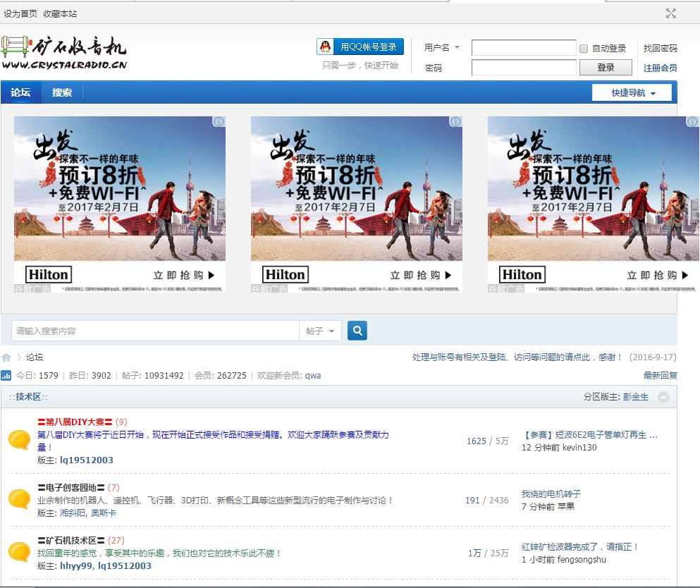Open new member qwa profile
700x588 pixels.
tap(313, 376)
